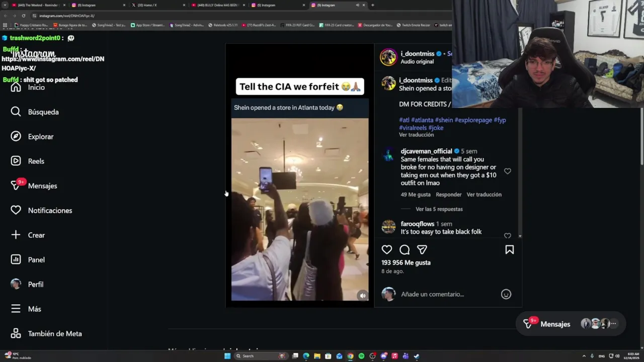
Task: Open También de Meta menu
Action: point(46,333)
